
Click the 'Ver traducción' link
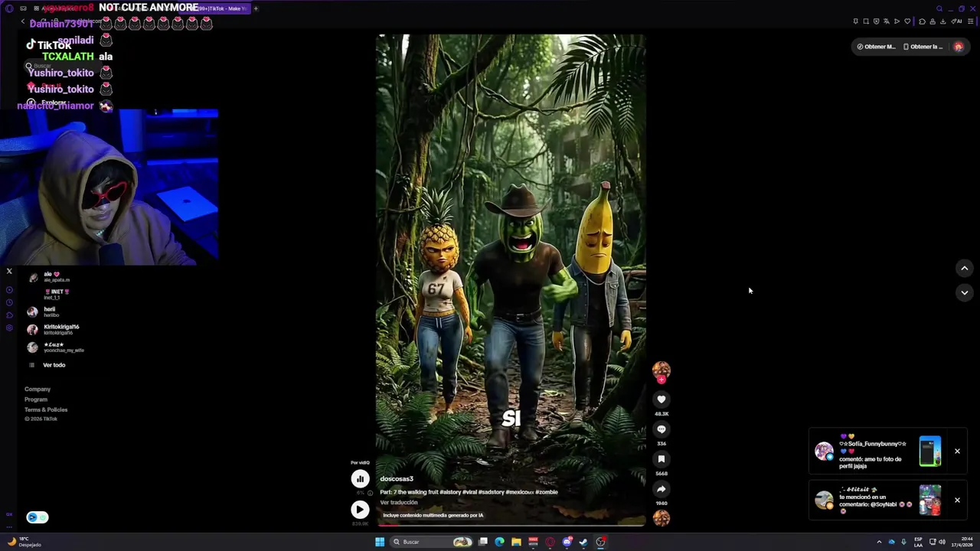(399, 503)
